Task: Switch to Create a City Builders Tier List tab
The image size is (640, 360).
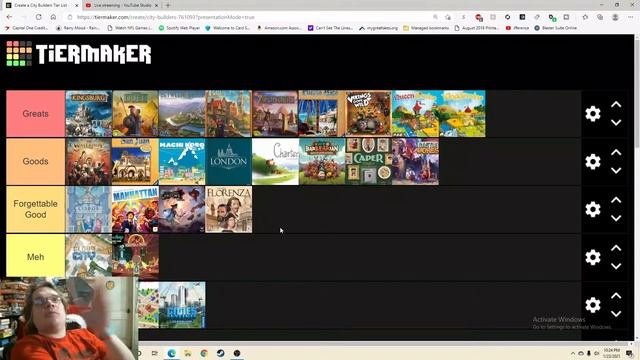Action: pos(40,5)
